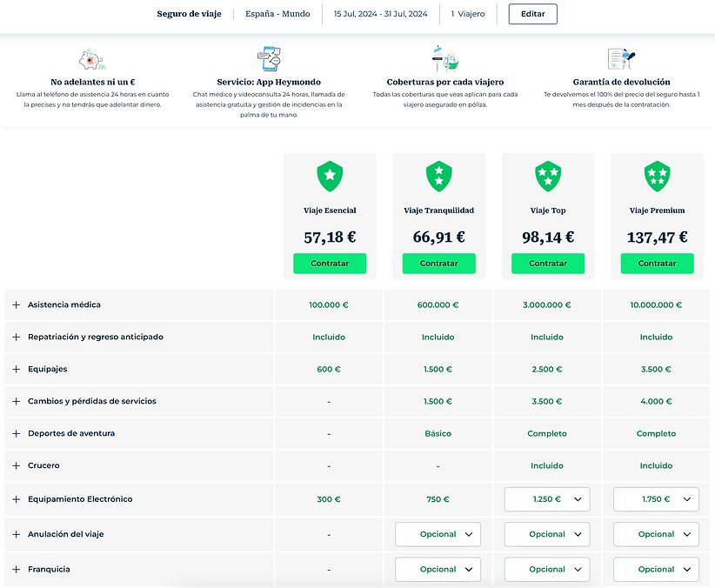Expand the Asistencia médica row
The width and height of the screenshot is (715, 588).
point(17,304)
